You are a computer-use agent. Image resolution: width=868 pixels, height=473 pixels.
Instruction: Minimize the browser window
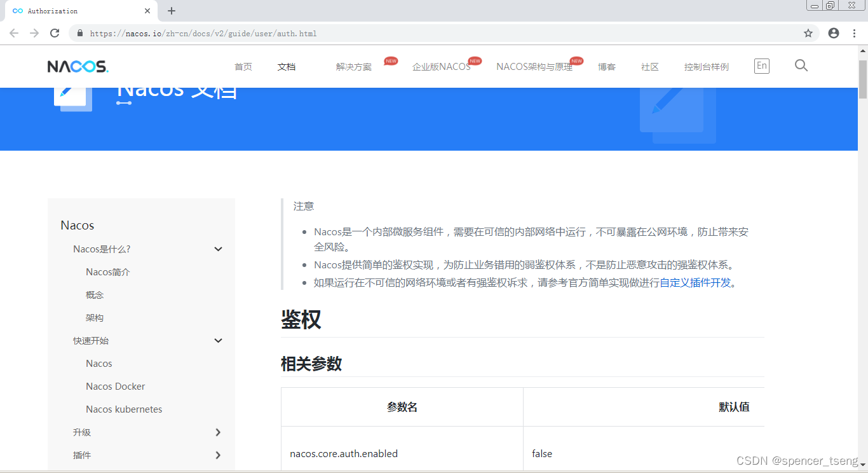coord(815,5)
